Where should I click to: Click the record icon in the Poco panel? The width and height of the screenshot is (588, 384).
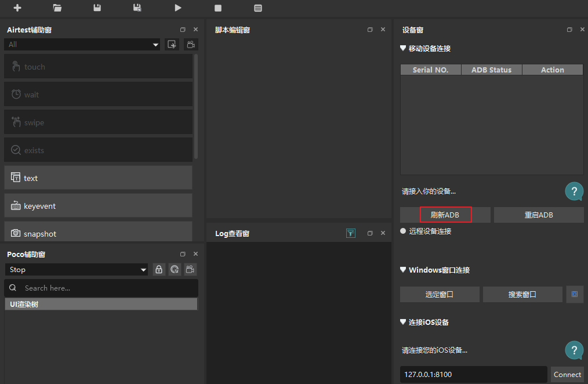click(x=190, y=269)
